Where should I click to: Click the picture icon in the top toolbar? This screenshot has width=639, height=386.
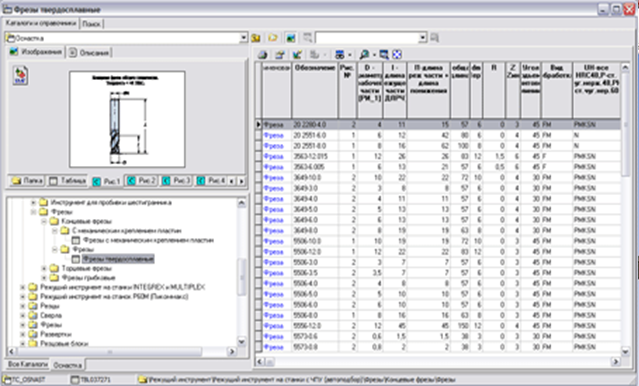click(x=290, y=38)
